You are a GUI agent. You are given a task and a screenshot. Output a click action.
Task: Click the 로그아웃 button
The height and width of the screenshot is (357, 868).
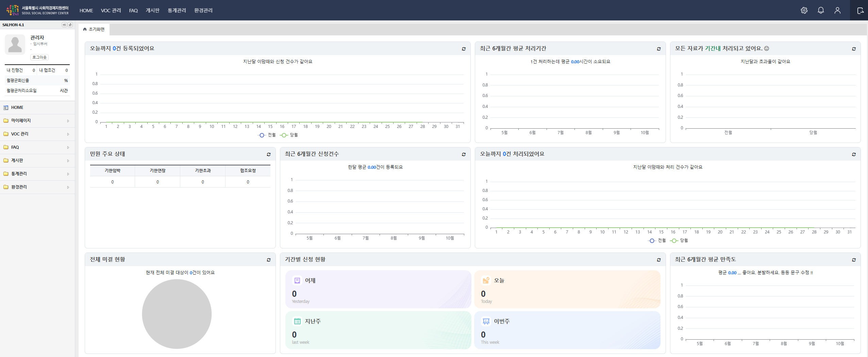point(39,58)
